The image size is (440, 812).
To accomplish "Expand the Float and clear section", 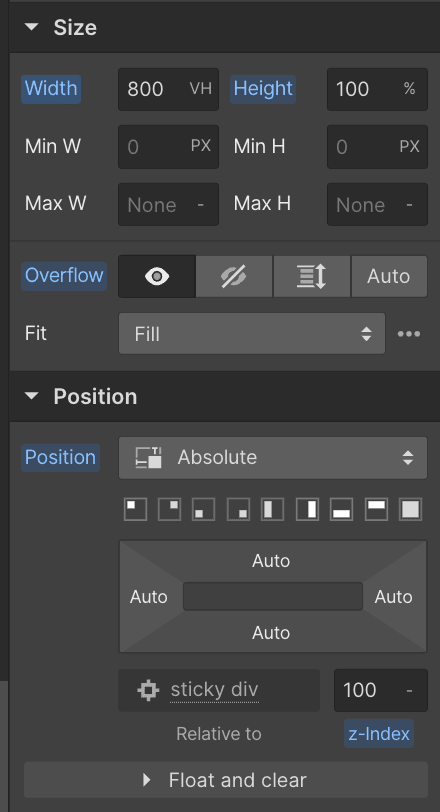I will click(x=226, y=780).
